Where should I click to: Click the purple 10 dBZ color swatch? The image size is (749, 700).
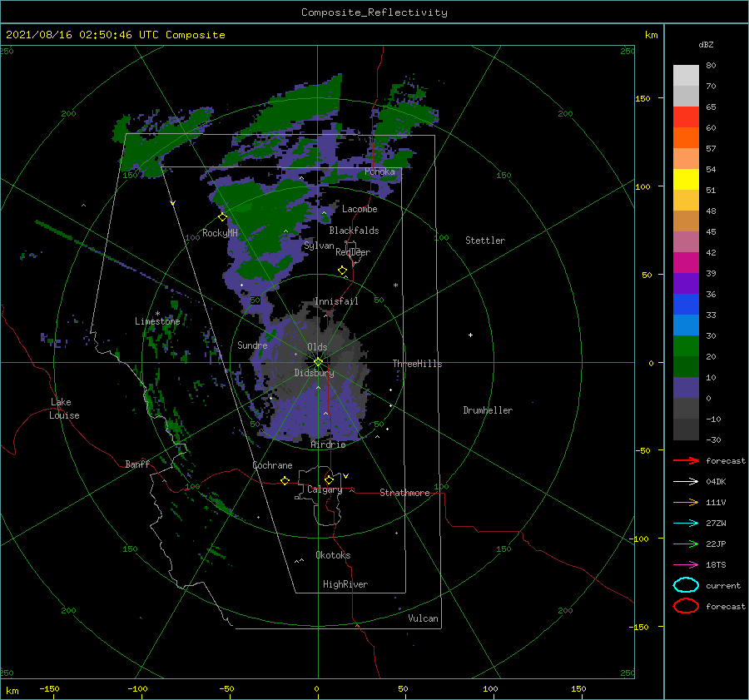[686, 388]
